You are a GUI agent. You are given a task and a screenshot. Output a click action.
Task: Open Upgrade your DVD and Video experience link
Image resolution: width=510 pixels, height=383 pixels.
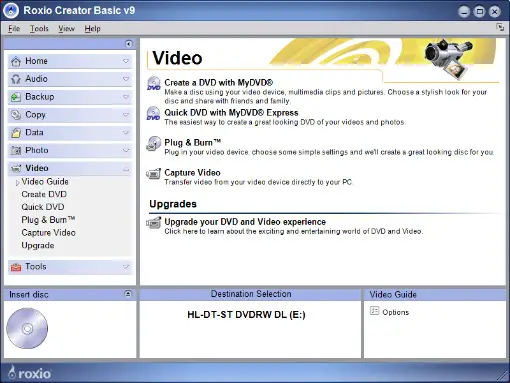245,222
